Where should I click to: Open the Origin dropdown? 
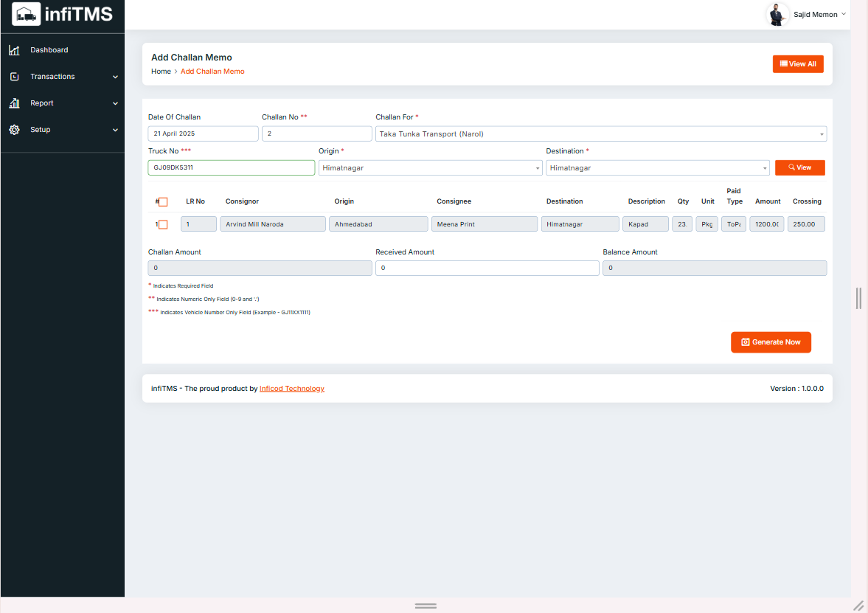(x=430, y=168)
